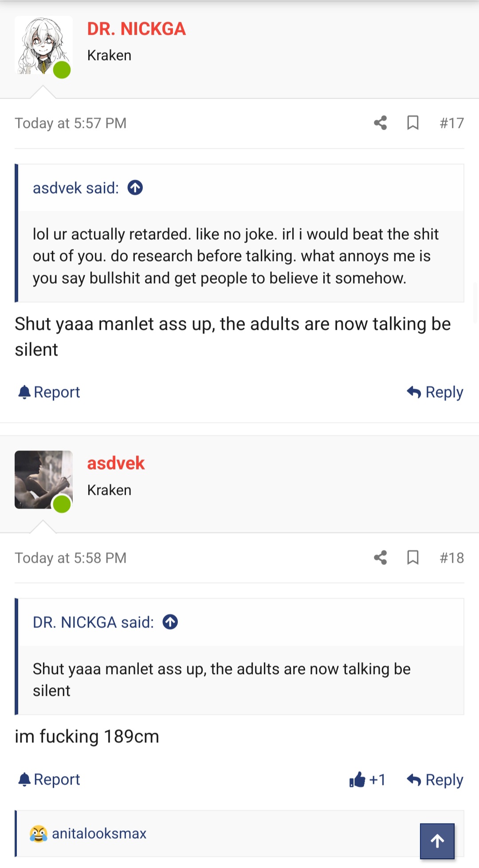Viewport: 479px width, 868px height.
Task: Jump to DR. NICKGA's quoted post arrow
Action: click(x=170, y=622)
